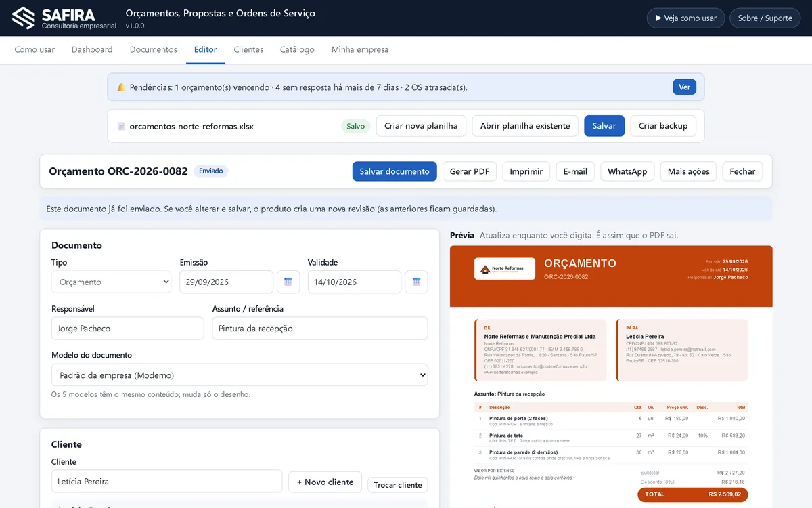Open Sobre / Suporte
The height and width of the screenshot is (508, 812).
pyautogui.click(x=765, y=18)
